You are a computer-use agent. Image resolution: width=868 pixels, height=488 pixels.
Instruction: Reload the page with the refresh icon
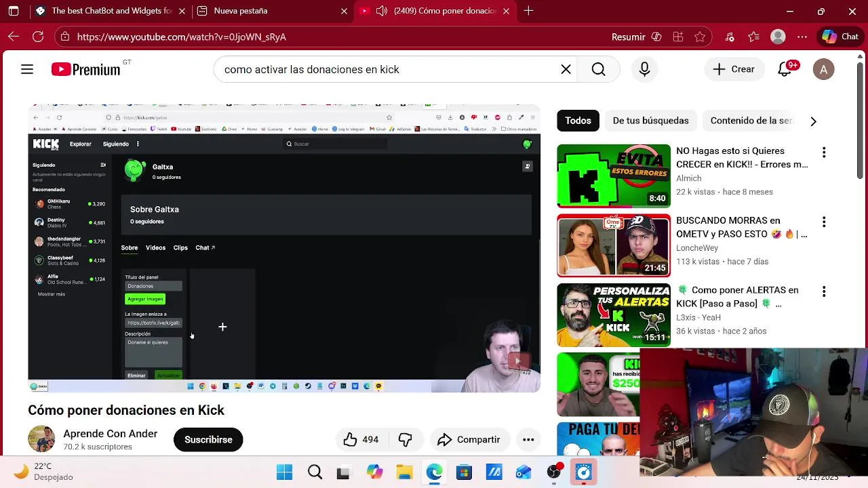point(38,37)
